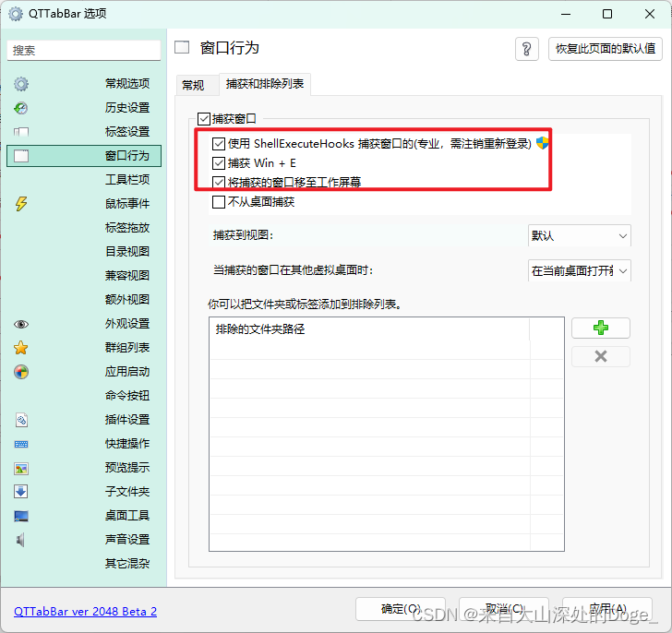This screenshot has width=672, height=633.
Task: Click the down-arrow icon beside 子文件夹
Action: [21, 492]
